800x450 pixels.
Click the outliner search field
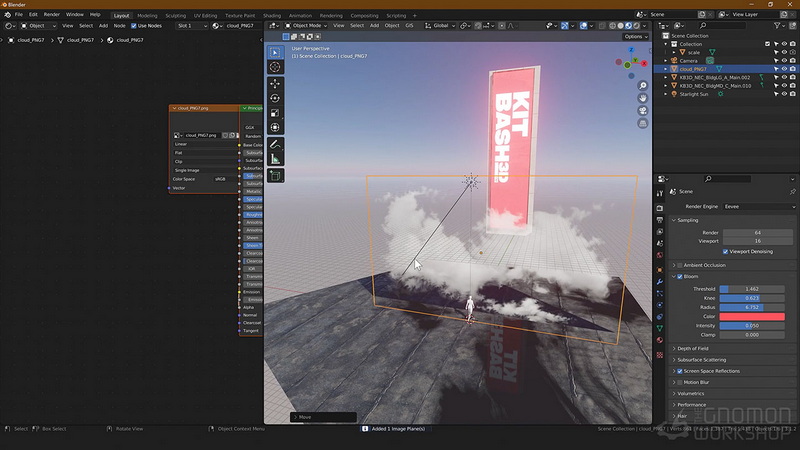pyautogui.click(x=722, y=26)
